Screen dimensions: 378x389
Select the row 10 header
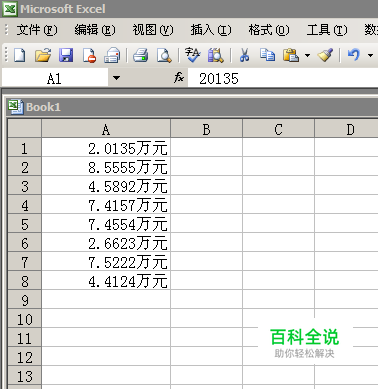click(x=25, y=318)
